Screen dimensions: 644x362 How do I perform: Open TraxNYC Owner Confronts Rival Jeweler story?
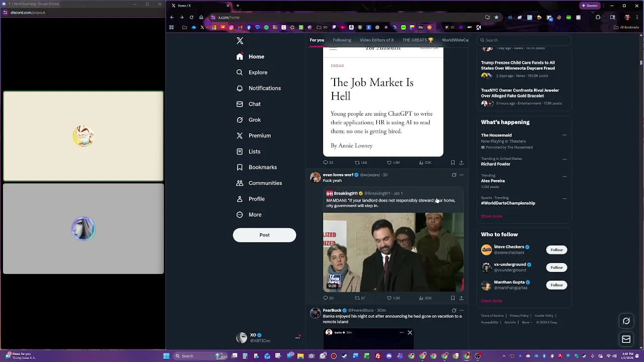(524, 98)
